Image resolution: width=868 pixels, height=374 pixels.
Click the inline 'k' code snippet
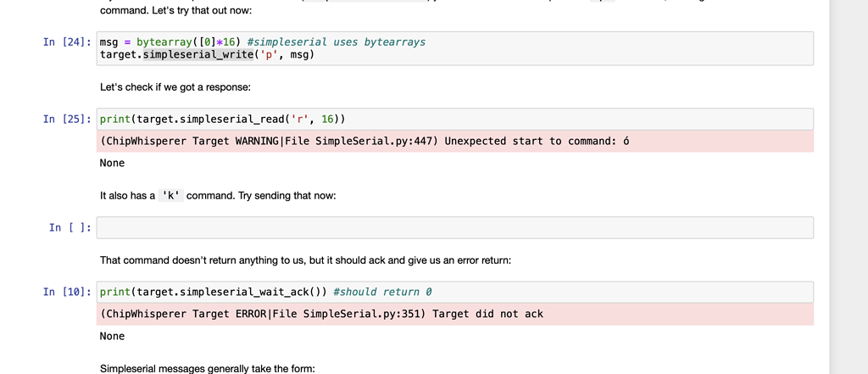click(x=170, y=196)
